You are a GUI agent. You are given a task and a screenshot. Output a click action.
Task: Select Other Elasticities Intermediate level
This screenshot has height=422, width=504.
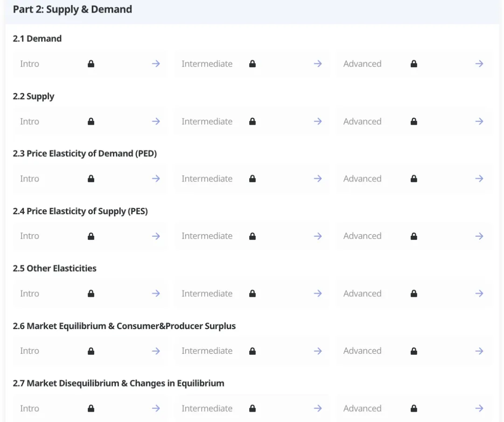pyautogui.click(x=207, y=294)
